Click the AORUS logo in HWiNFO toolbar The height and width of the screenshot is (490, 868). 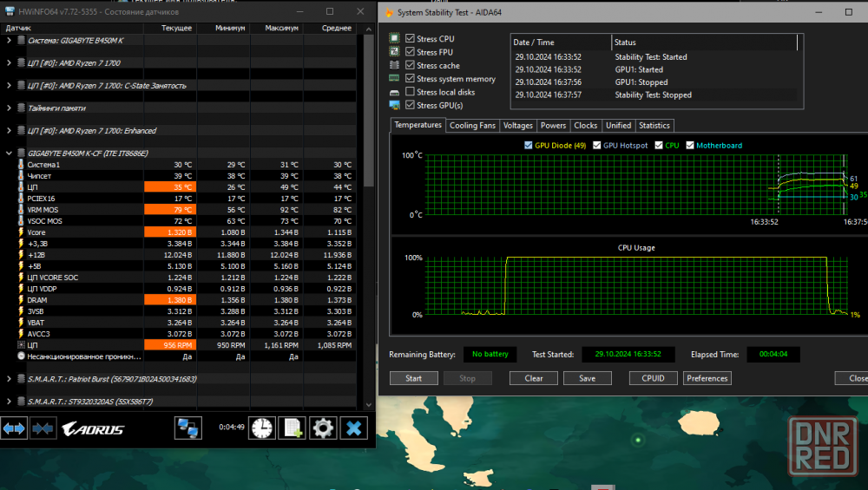[93, 428]
